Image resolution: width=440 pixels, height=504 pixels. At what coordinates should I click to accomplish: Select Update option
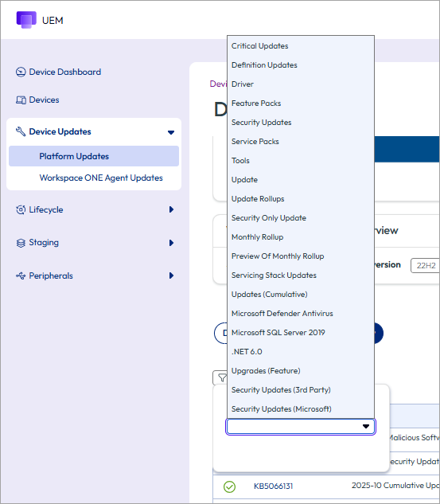[301, 180]
